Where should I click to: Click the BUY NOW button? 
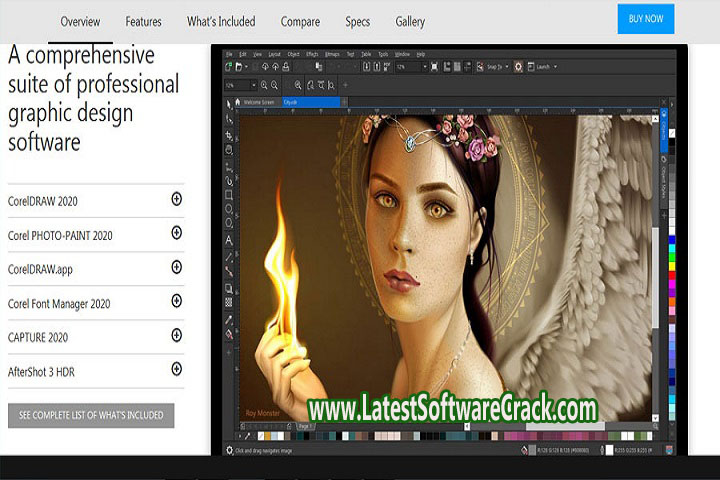646,19
